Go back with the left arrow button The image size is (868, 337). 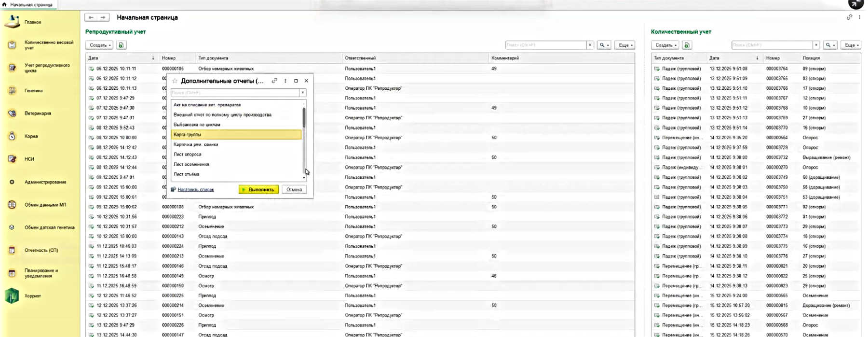(91, 17)
